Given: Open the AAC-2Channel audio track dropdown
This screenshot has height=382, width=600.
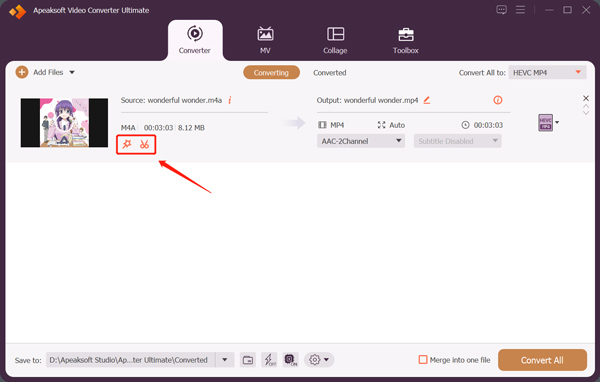Looking at the screenshot, I should [x=361, y=141].
